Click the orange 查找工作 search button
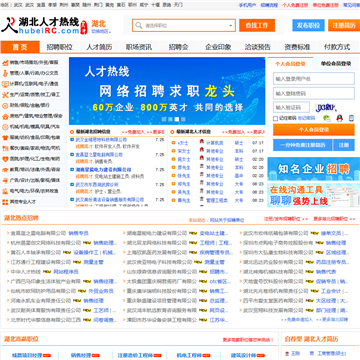 point(257,25)
